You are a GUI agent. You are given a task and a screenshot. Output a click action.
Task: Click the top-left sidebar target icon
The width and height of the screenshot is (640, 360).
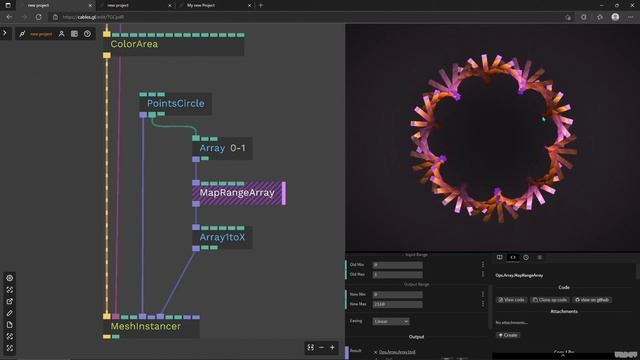click(x=9, y=278)
